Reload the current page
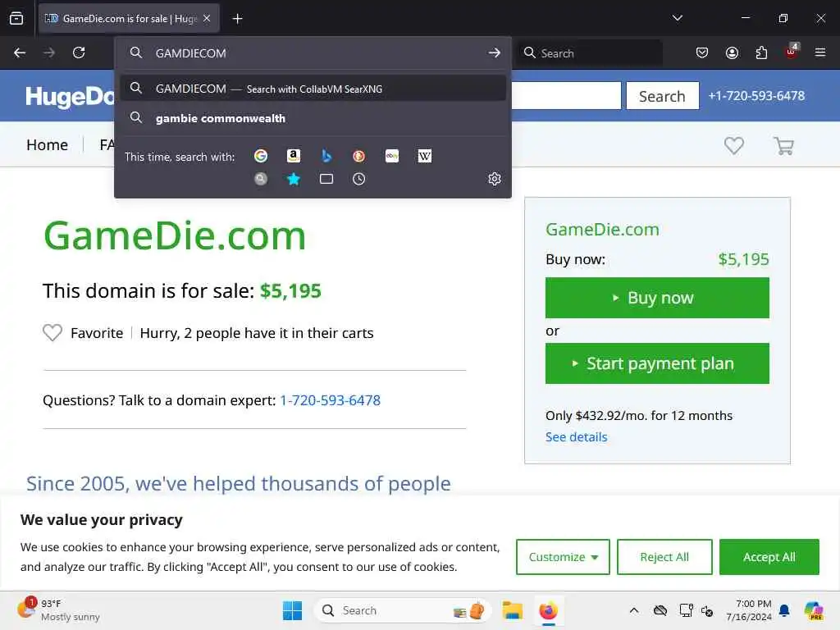 click(79, 52)
